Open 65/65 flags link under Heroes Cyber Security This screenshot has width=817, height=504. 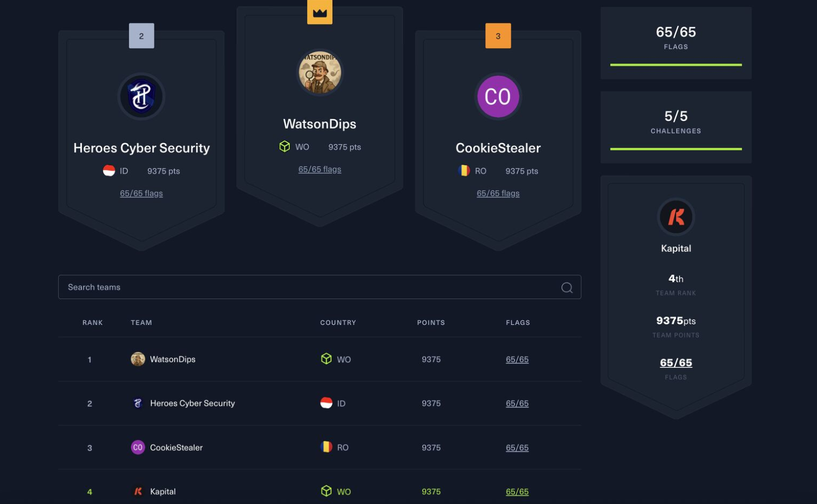[141, 193]
